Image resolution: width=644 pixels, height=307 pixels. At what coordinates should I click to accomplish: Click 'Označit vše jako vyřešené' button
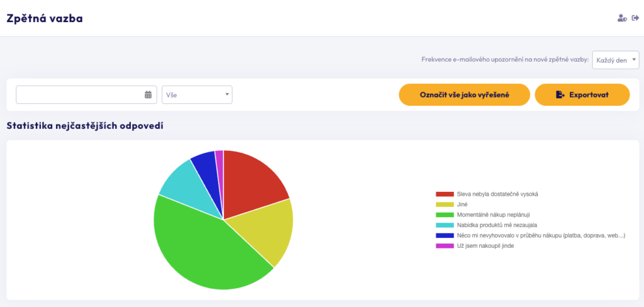pos(464,95)
